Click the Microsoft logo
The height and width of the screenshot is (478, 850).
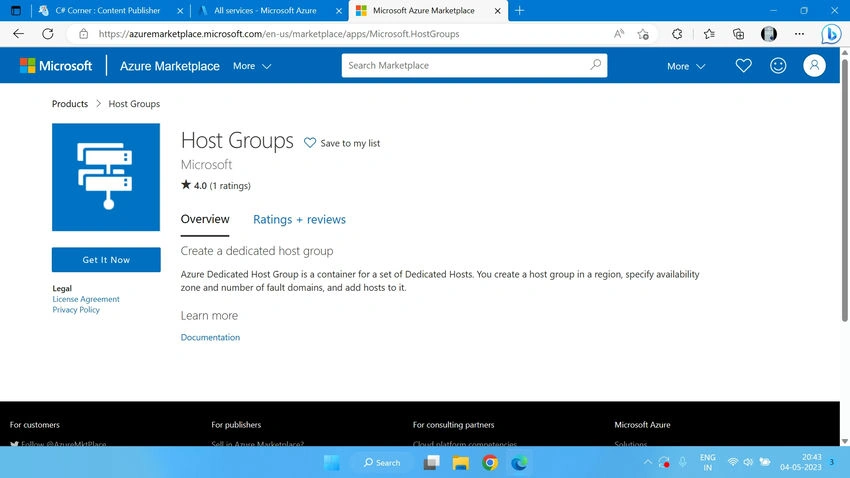56,66
